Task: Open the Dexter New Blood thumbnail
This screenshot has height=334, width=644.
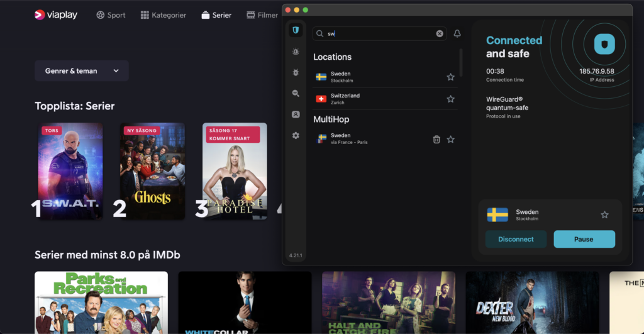Action: click(532, 303)
